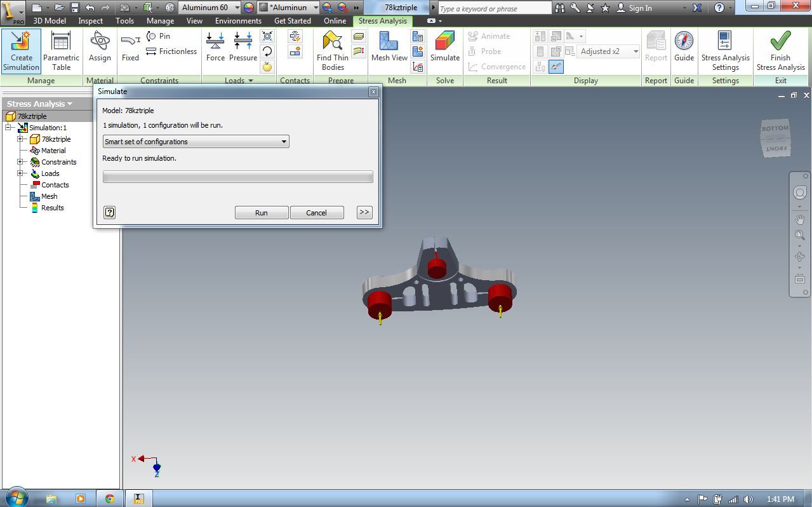Screen dimensions: 812x507
Task: Click the simulation progress bar
Action: pyautogui.click(x=237, y=176)
